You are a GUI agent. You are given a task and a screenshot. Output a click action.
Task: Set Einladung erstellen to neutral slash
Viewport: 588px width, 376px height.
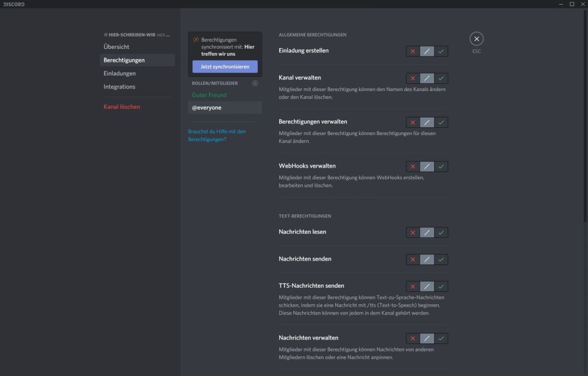(x=427, y=51)
